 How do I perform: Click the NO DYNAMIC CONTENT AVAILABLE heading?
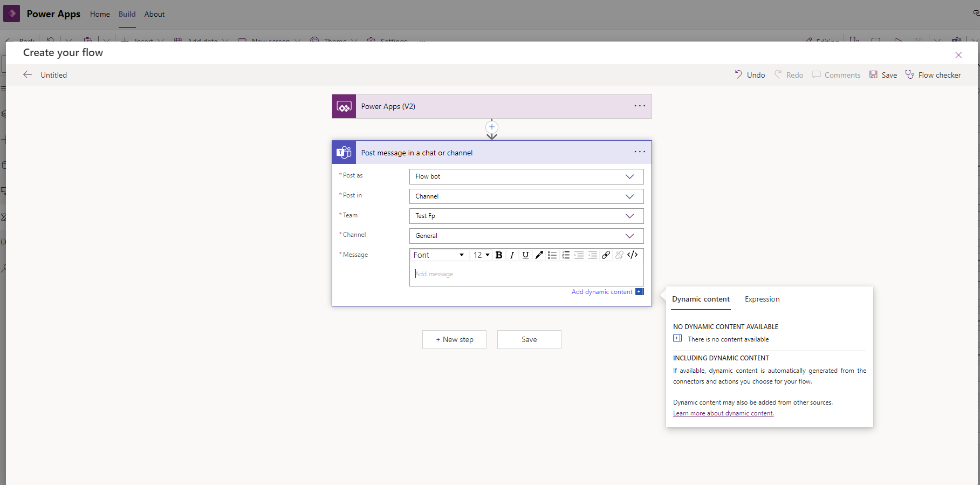click(725, 326)
